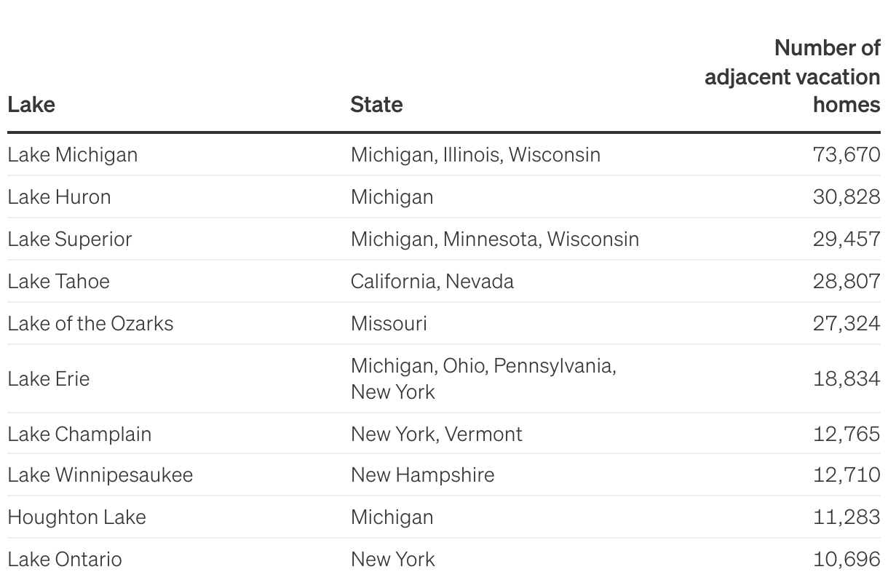Select the Lake Ontario cell
Screen dimensions: 888x588
[64, 559]
